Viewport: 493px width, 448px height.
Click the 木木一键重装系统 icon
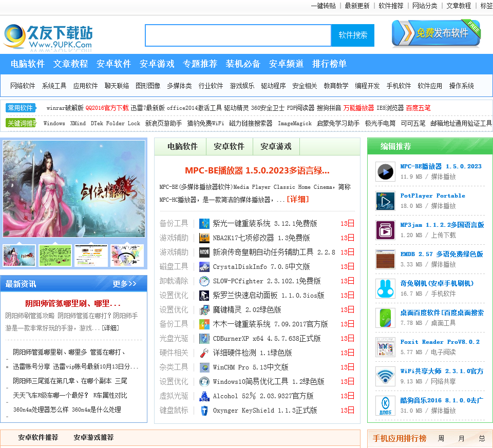coord(204,324)
